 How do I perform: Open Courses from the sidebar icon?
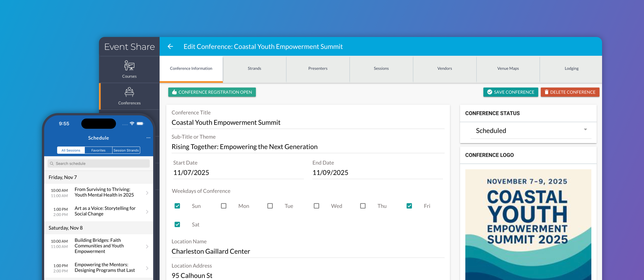coord(129,66)
